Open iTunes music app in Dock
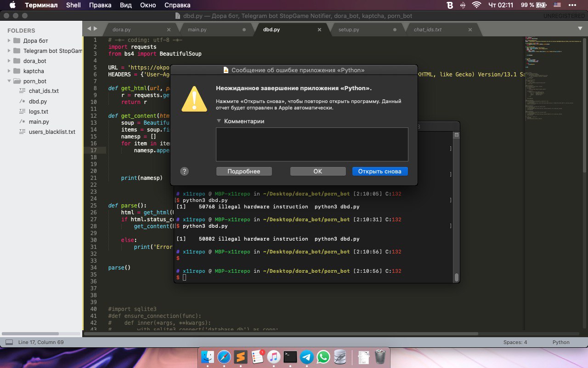Viewport: 588px width, 368px height. pos(273,357)
